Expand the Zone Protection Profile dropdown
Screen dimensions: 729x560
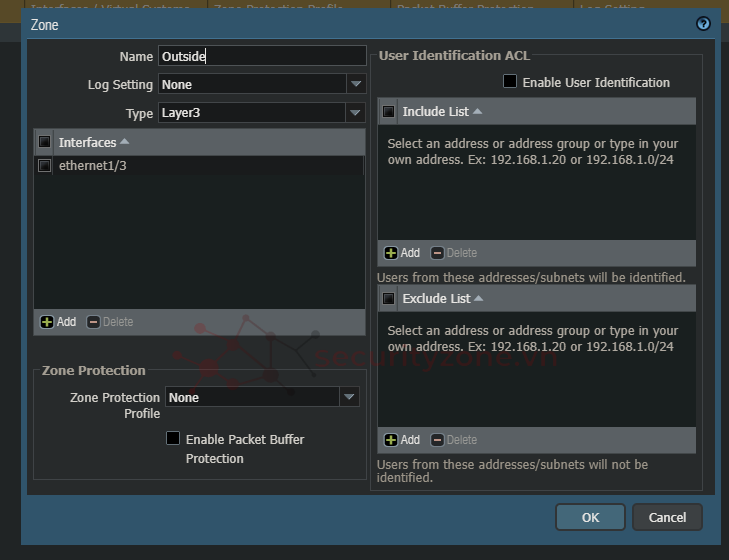349,397
